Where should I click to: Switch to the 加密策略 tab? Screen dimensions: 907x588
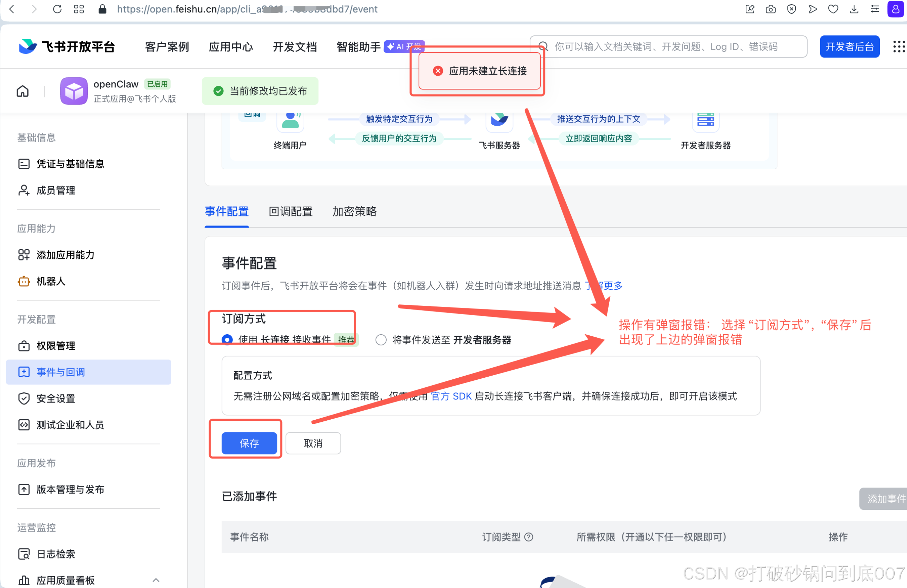tap(354, 211)
